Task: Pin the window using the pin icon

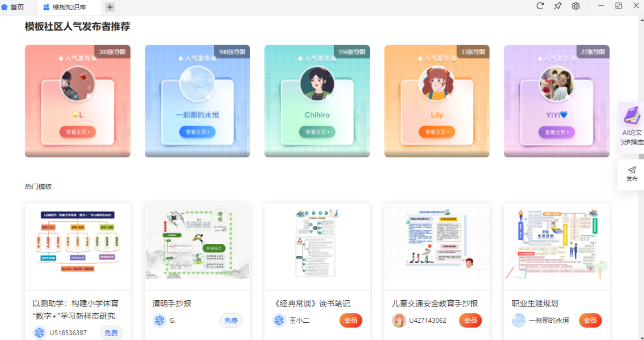Action: (558, 6)
